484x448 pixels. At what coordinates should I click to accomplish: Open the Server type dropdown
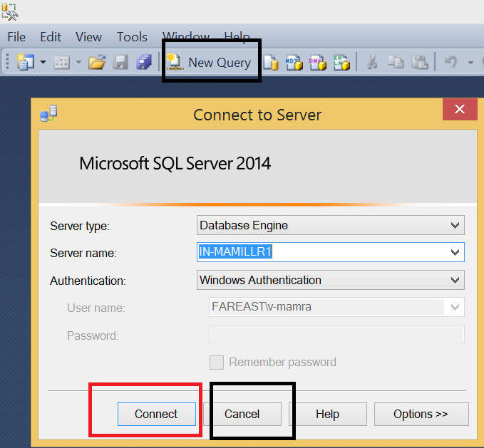coord(330,225)
